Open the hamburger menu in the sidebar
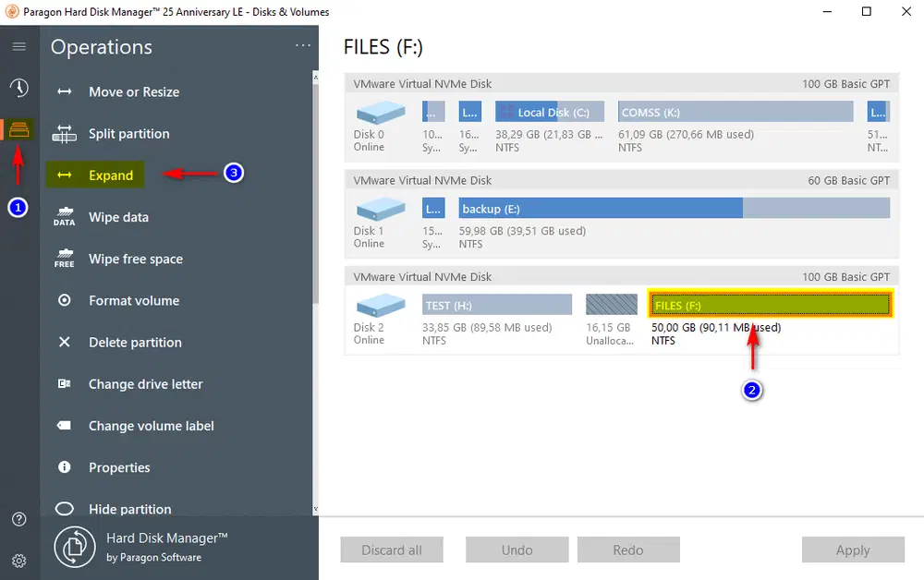The height and width of the screenshot is (580, 924). point(18,46)
